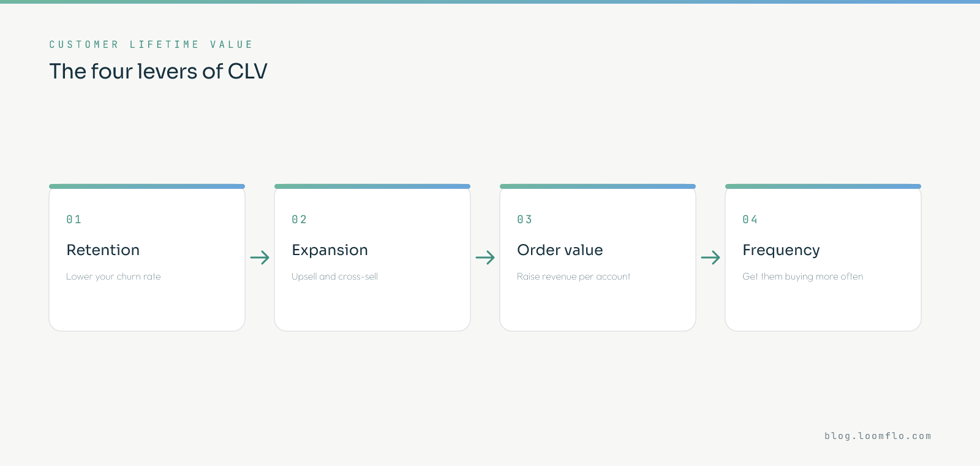
Task: Click "Get them buying more often" text
Action: click(x=802, y=277)
